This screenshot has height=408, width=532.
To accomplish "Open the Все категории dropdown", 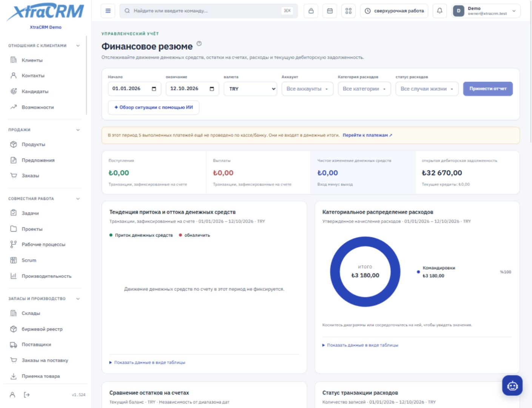I will 364,89.
